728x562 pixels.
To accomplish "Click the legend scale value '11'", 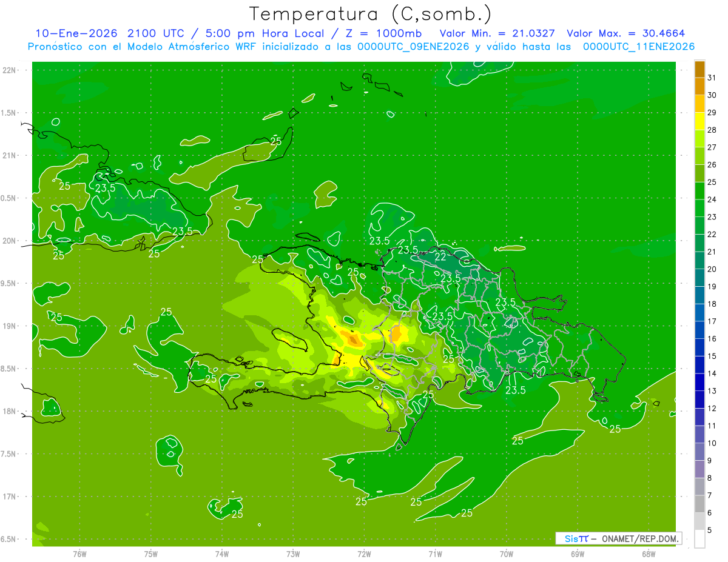I will click(712, 426).
